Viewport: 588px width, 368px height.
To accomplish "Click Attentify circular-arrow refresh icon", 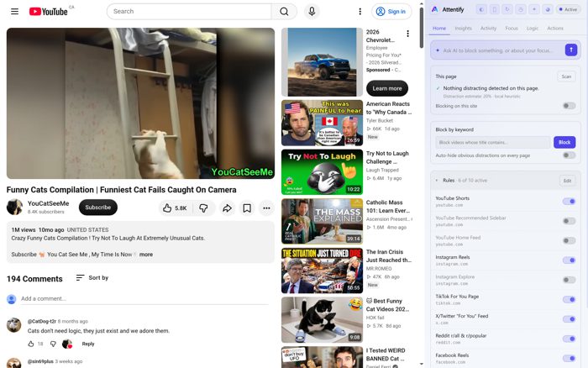I will pyautogui.click(x=507, y=9).
